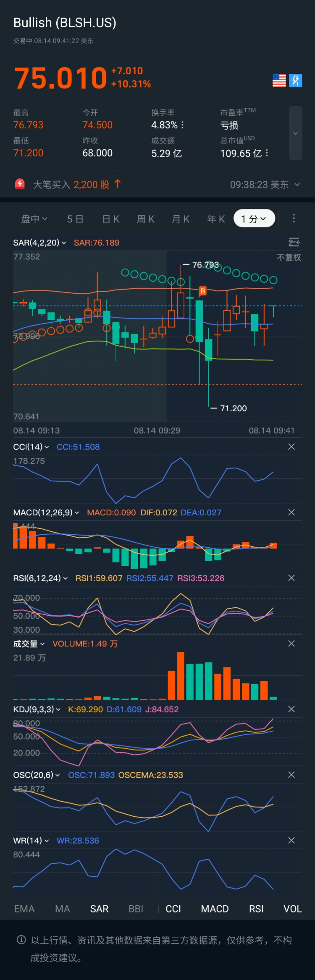Open the 盘中 intraday dropdown

tap(34, 219)
